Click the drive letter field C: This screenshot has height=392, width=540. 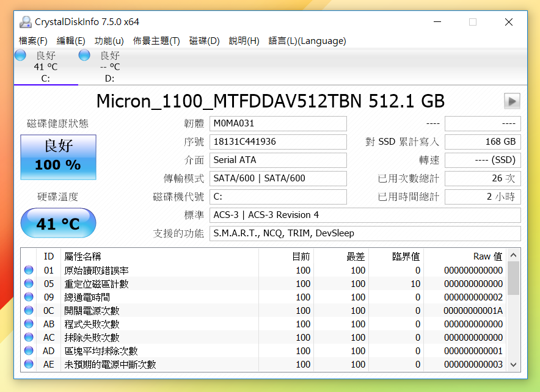pyautogui.click(x=278, y=197)
